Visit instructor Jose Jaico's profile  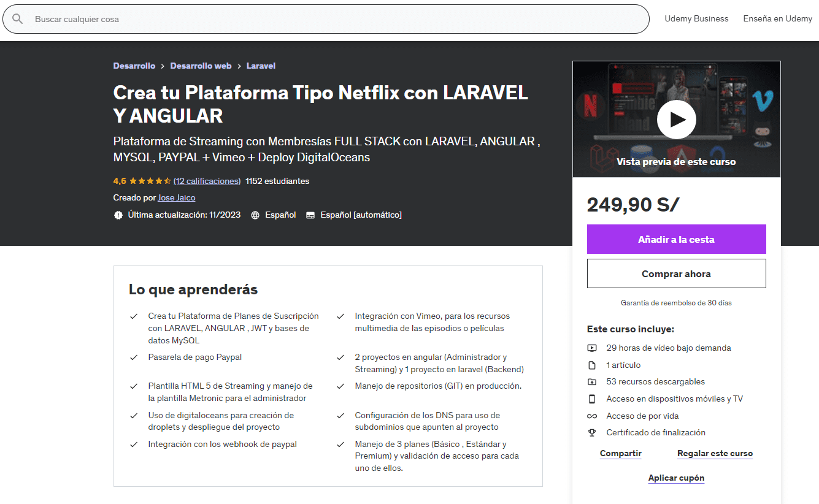pos(176,198)
